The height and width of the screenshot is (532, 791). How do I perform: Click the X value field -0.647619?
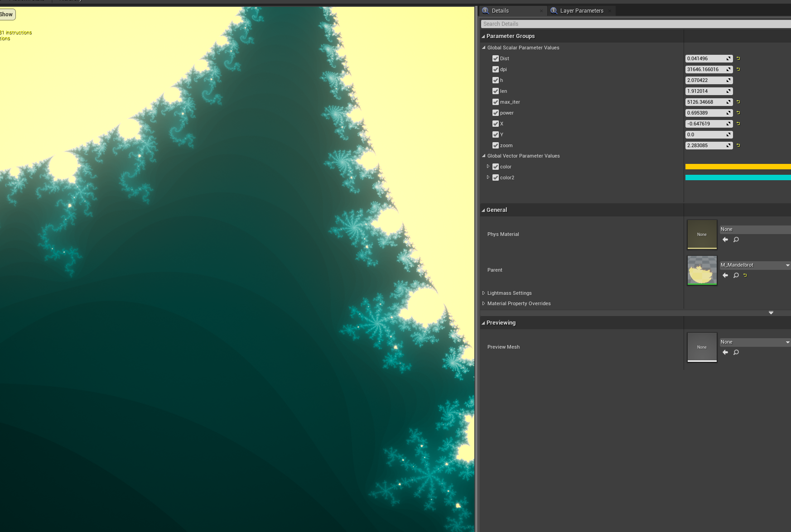pyautogui.click(x=709, y=124)
